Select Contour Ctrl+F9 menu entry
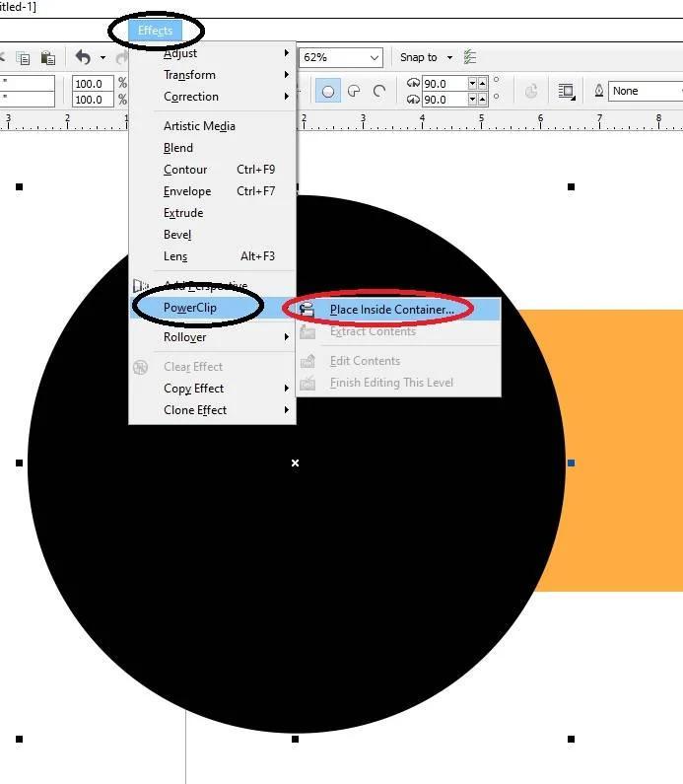The width and height of the screenshot is (683, 784). click(213, 170)
